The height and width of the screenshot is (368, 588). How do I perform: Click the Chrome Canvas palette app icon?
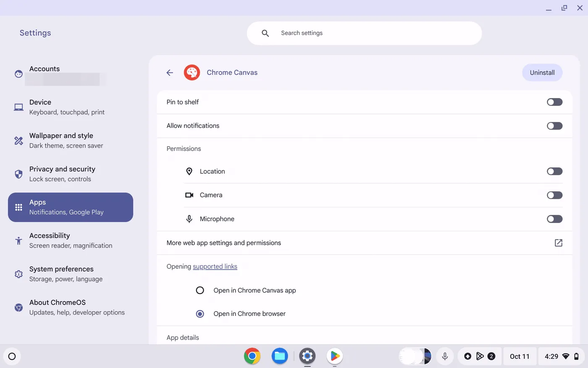click(192, 73)
